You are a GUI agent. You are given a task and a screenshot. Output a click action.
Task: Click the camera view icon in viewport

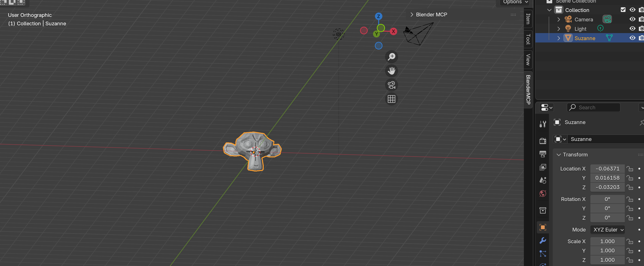(391, 85)
